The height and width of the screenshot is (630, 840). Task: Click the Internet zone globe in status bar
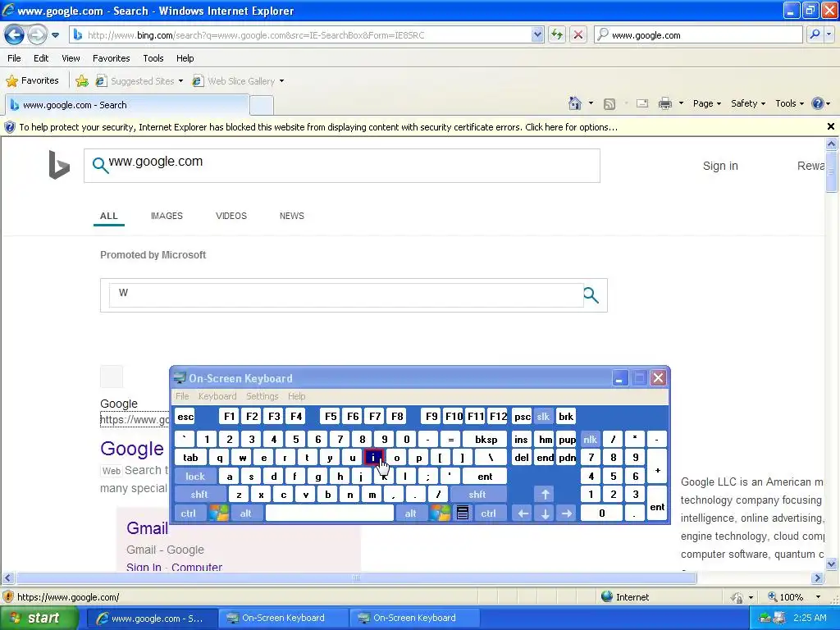[x=607, y=597]
